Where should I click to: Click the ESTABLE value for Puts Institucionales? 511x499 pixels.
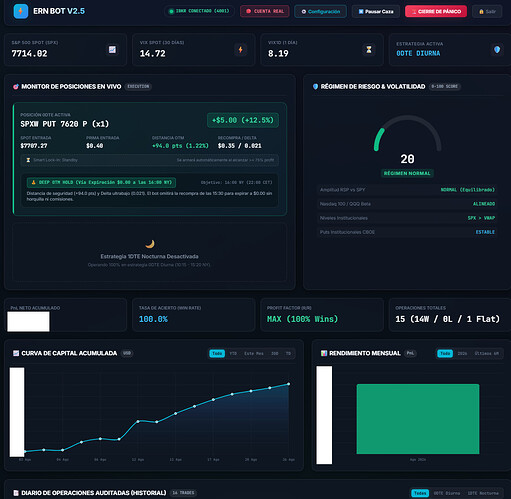[485, 232]
